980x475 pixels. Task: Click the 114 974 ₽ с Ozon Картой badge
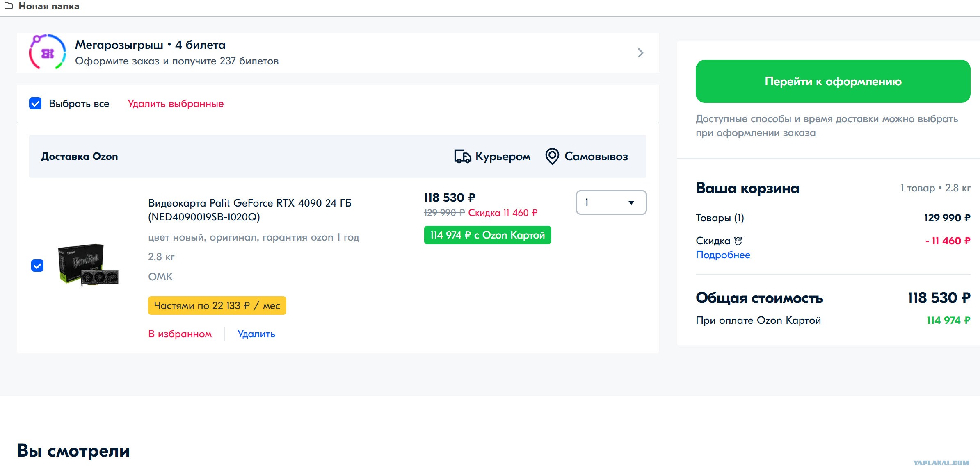coord(487,235)
